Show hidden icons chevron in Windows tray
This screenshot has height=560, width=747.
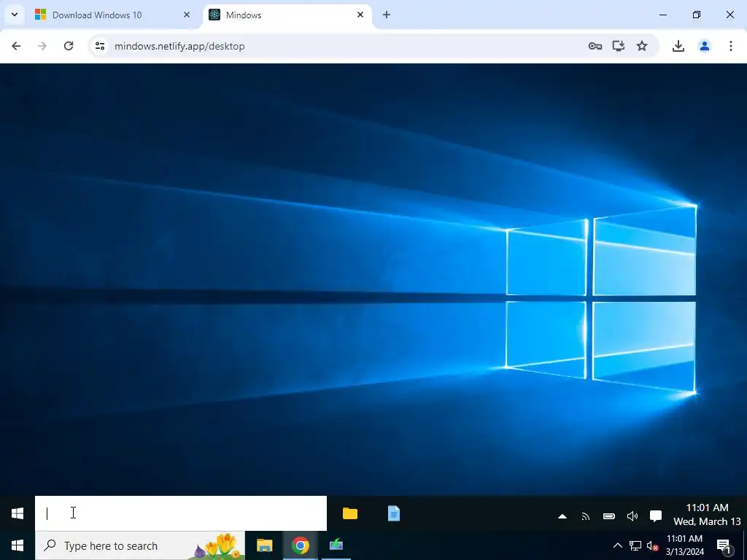click(617, 545)
